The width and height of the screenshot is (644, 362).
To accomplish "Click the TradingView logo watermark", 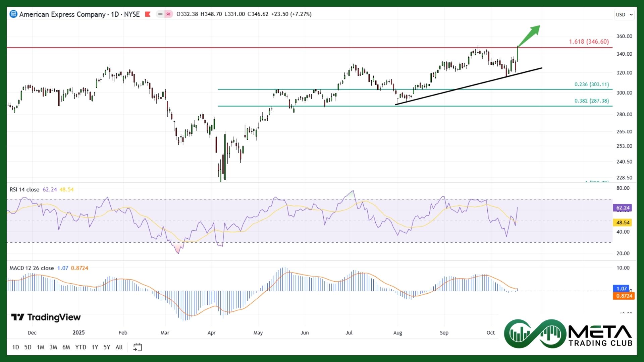I will click(46, 317).
